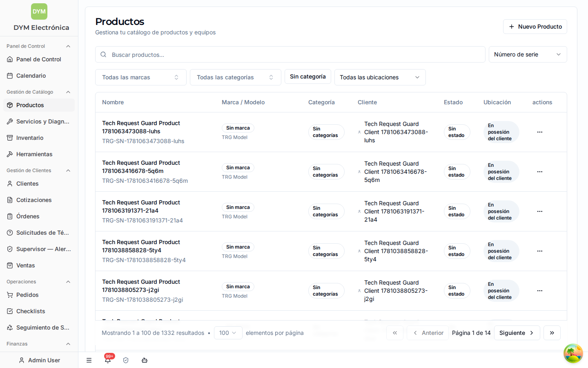Click Sin estado badge in 1781038805273-j2gi row

click(x=457, y=291)
